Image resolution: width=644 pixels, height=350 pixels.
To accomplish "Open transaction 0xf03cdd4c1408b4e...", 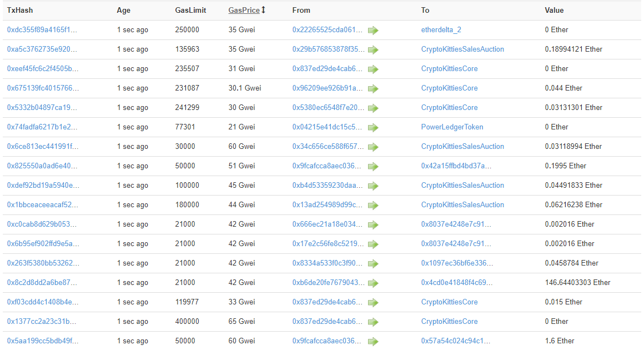I will click(43, 302).
